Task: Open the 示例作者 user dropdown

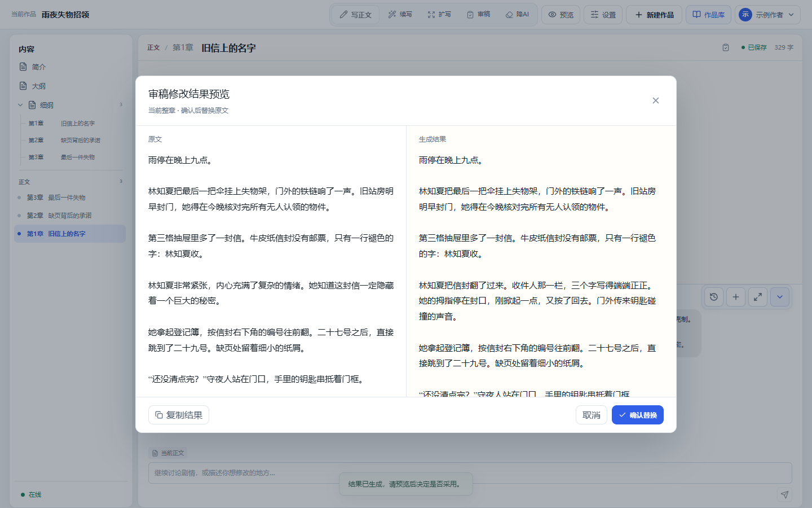Action: (x=768, y=15)
